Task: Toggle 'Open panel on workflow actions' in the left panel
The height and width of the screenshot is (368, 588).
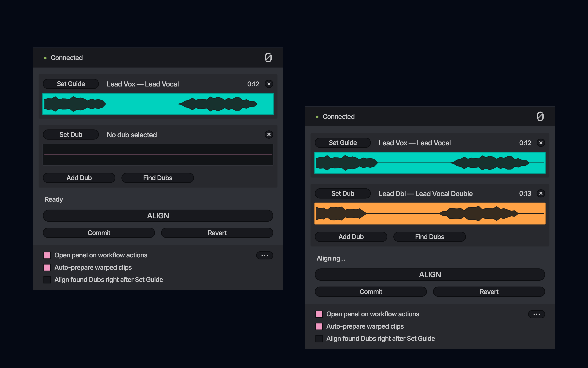Action: [x=47, y=255]
